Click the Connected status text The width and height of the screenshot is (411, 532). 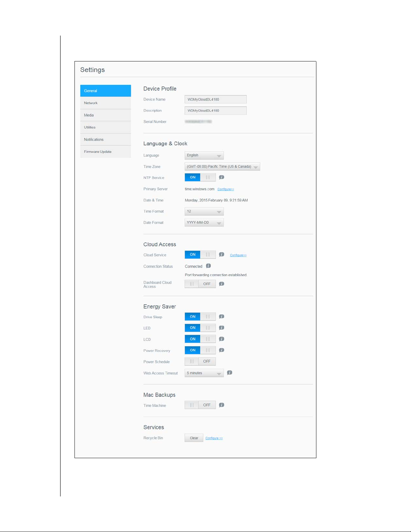coord(194,267)
